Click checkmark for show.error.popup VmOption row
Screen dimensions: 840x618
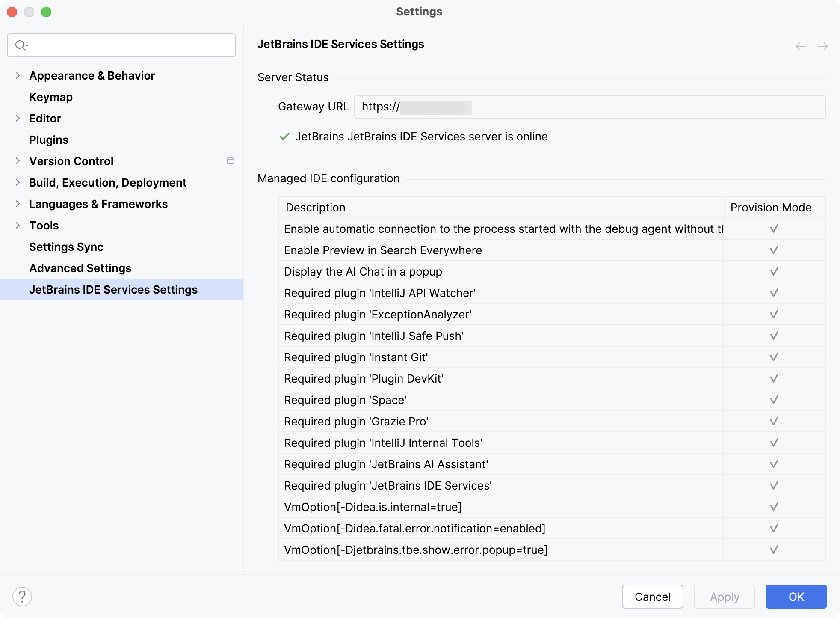(x=774, y=550)
